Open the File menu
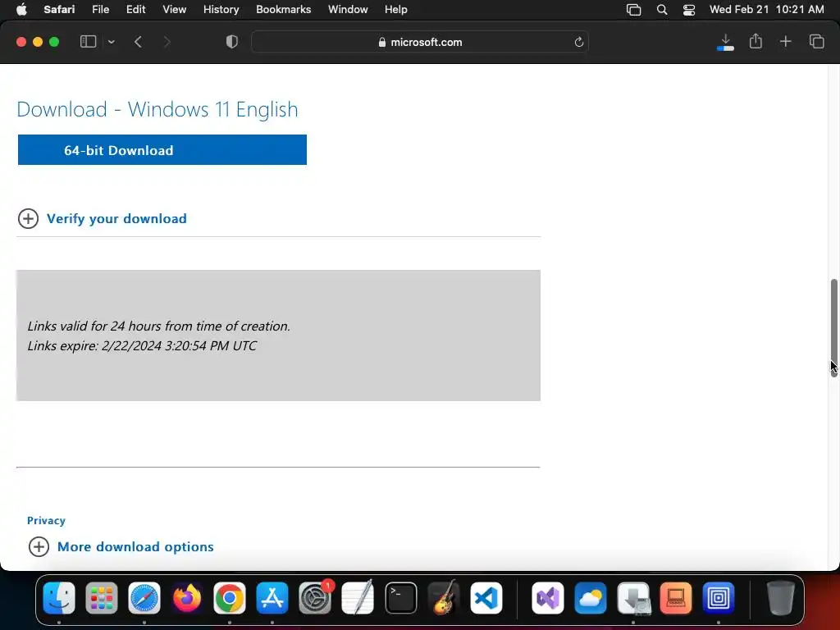 100,10
